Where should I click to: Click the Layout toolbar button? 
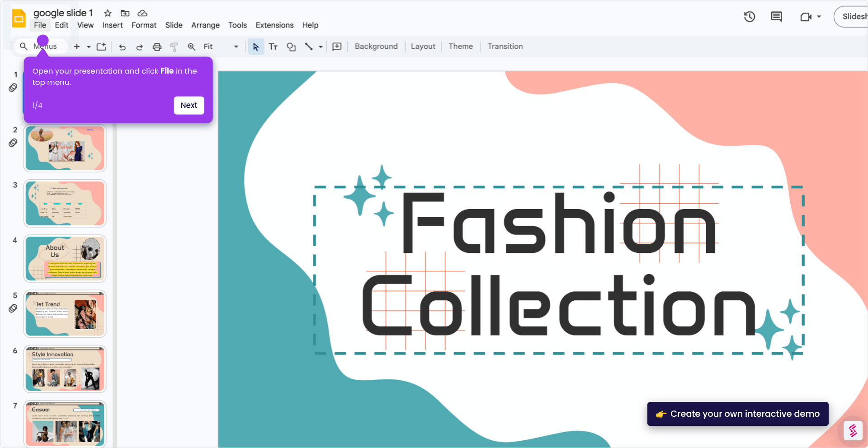(423, 47)
